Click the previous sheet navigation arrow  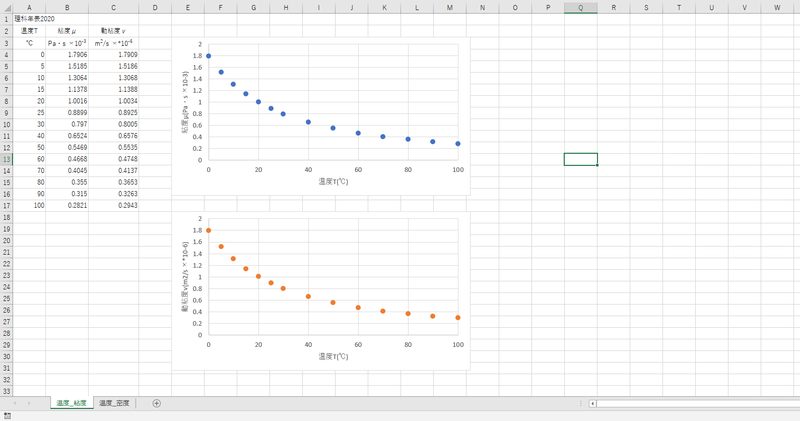pos(15,403)
